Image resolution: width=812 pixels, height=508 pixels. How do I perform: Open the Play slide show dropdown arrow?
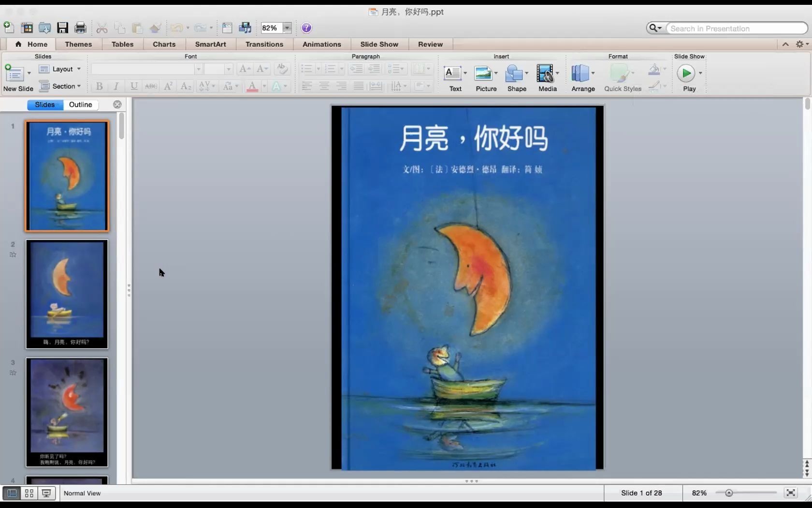700,73
